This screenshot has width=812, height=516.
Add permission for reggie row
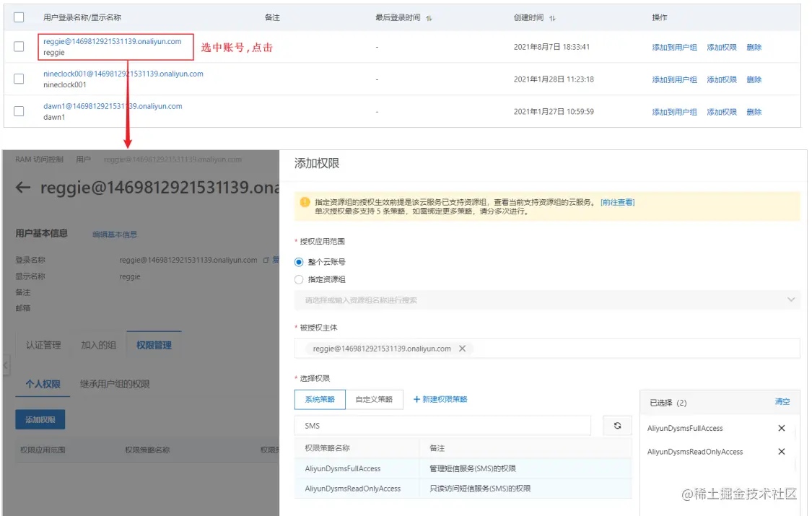click(x=721, y=47)
